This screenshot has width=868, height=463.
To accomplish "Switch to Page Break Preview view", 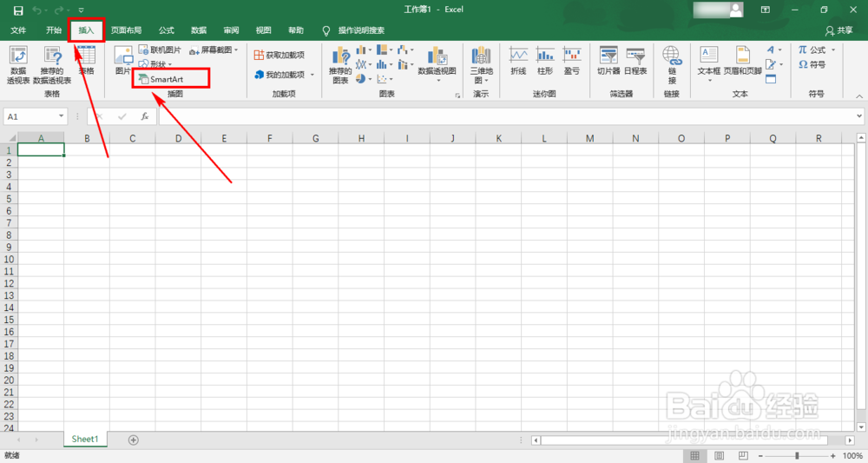I will click(744, 456).
